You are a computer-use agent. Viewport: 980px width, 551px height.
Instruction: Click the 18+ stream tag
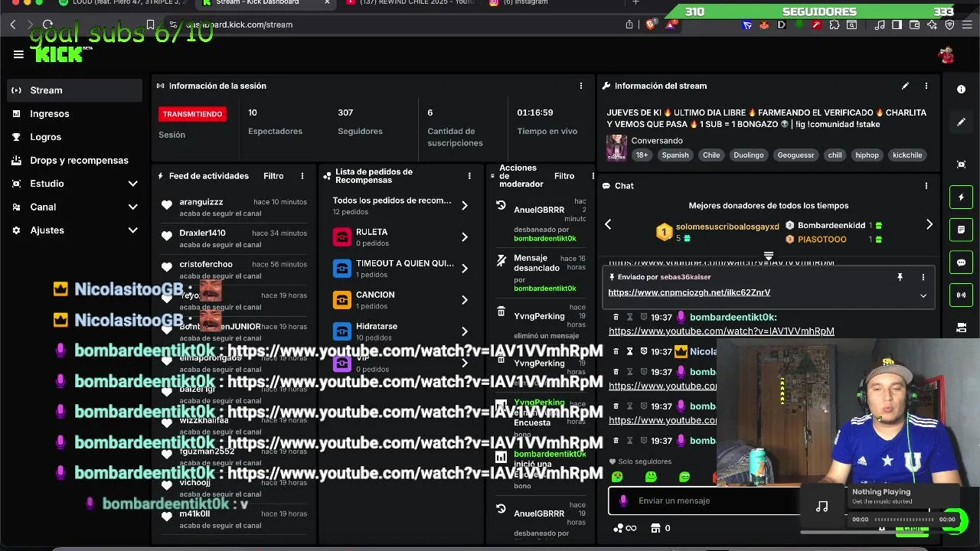click(x=642, y=155)
